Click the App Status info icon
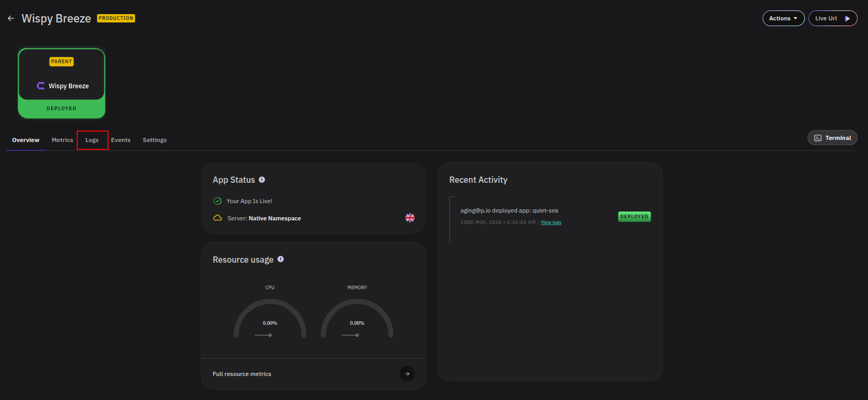 (x=262, y=180)
